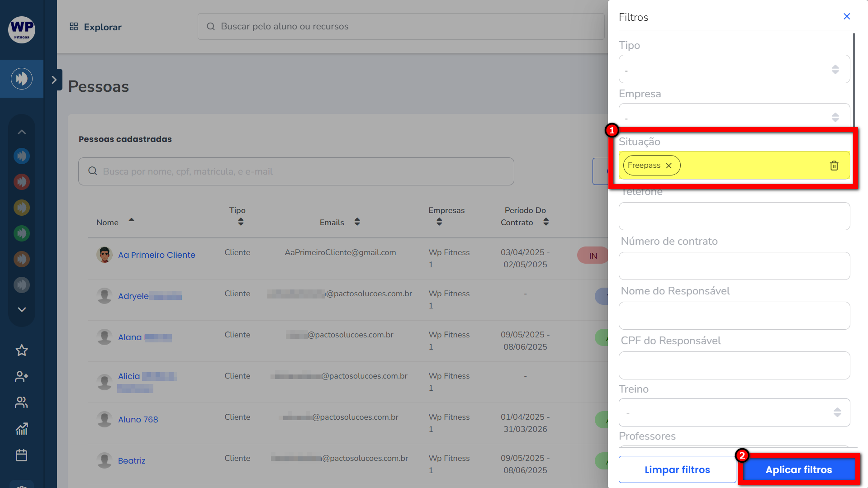This screenshot has height=488, width=868.
Task: Open the favorites star icon in sidebar
Action: pyautogui.click(x=22, y=351)
